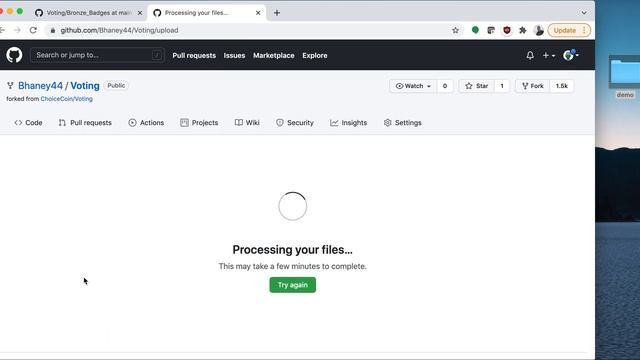The image size is (640, 360).
Task: Open the Actions tab
Action: coord(146,122)
